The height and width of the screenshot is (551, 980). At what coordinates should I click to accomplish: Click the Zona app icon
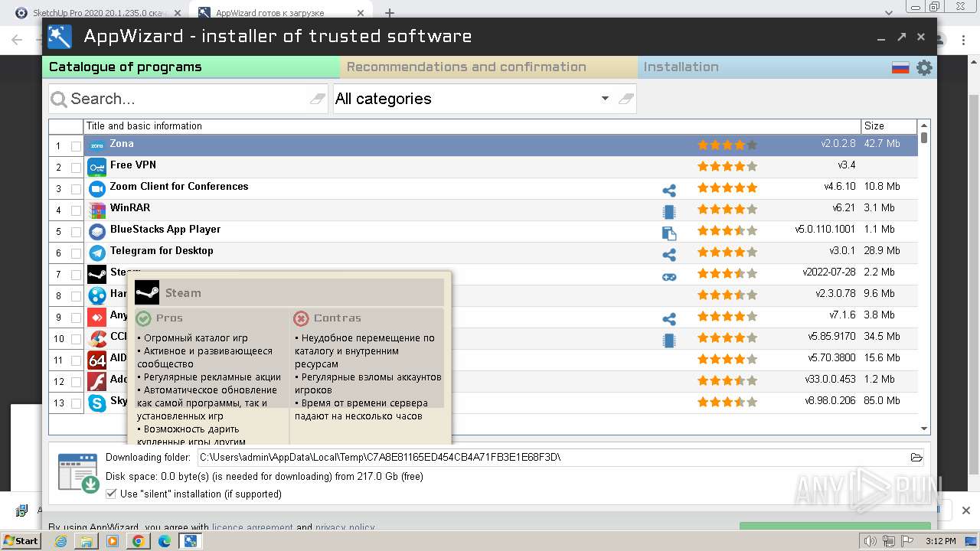(x=96, y=145)
